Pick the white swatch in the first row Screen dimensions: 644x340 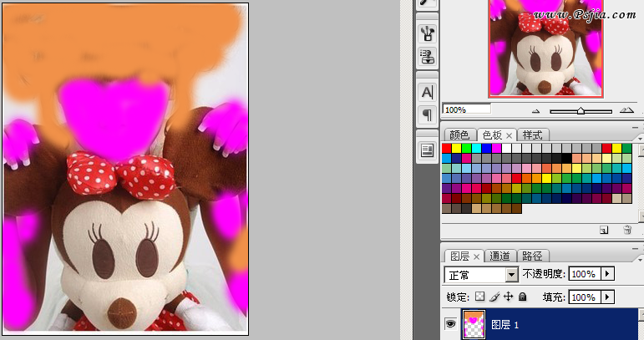[507, 148]
